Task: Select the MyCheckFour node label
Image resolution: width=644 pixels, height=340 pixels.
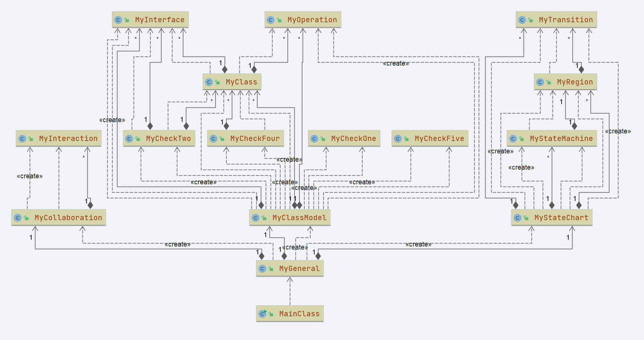Action: pyautogui.click(x=255, y=139)
